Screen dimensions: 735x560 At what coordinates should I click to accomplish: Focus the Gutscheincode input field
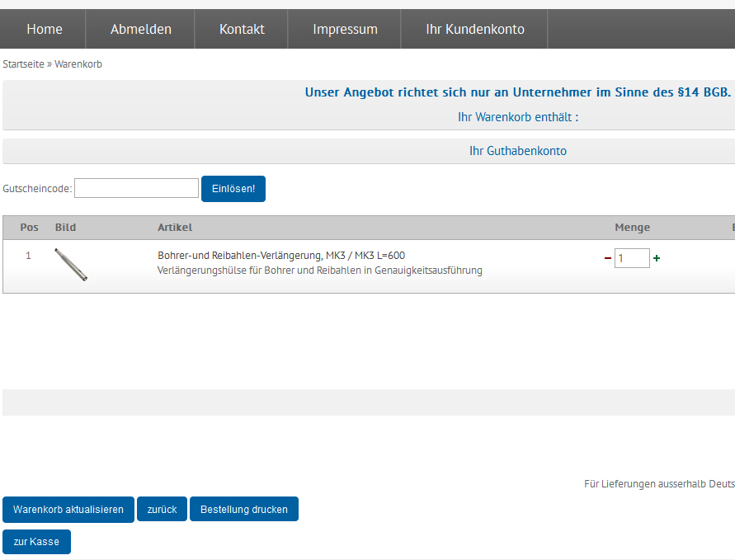point(136,188)
